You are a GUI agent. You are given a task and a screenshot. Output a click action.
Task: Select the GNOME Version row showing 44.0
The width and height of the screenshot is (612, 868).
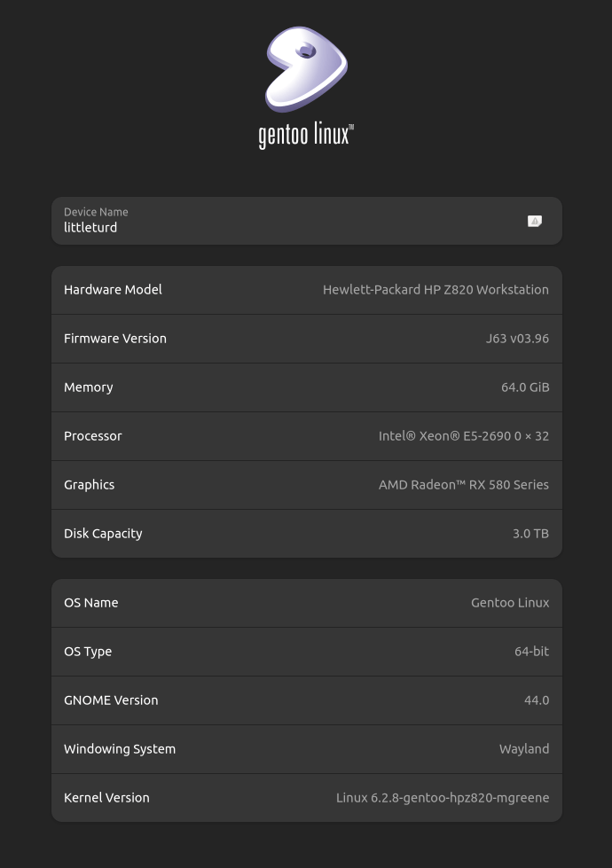[x=306, y=700]
